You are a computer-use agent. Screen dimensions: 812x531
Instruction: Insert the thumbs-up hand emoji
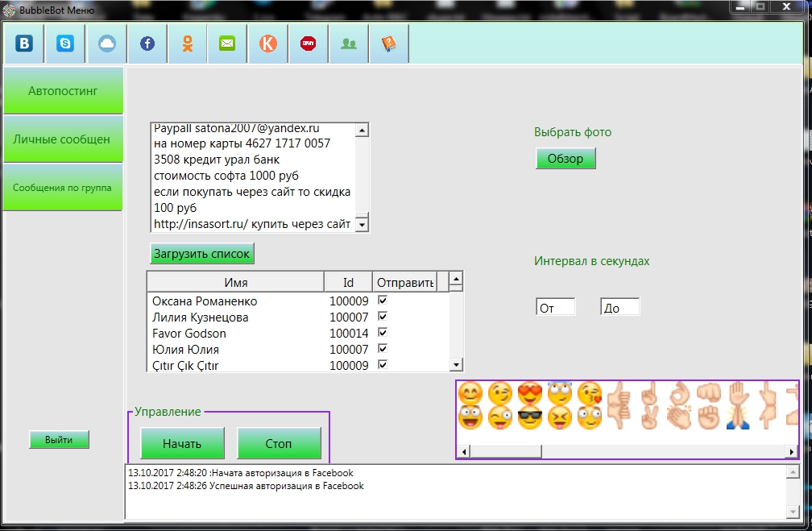[x=619, y=394]
